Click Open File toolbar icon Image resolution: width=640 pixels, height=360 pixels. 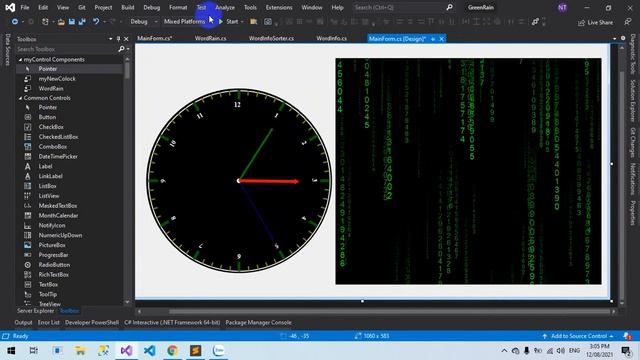pos(61,22)
